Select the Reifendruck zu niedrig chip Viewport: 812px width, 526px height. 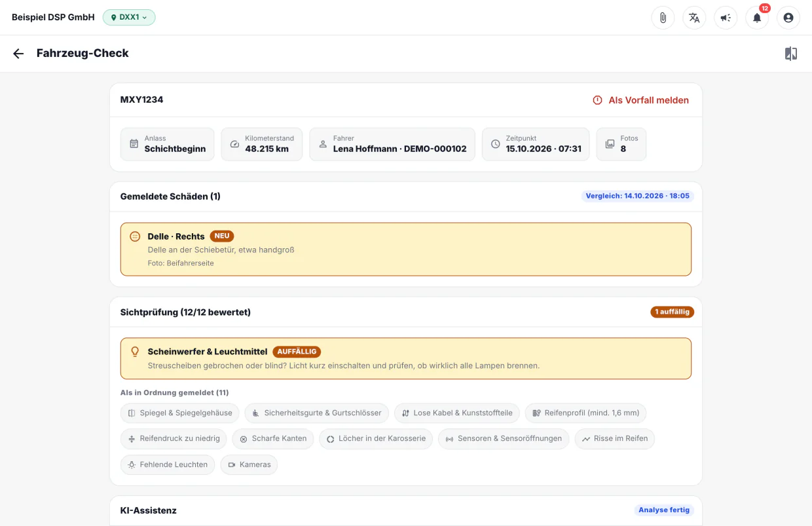174,439
